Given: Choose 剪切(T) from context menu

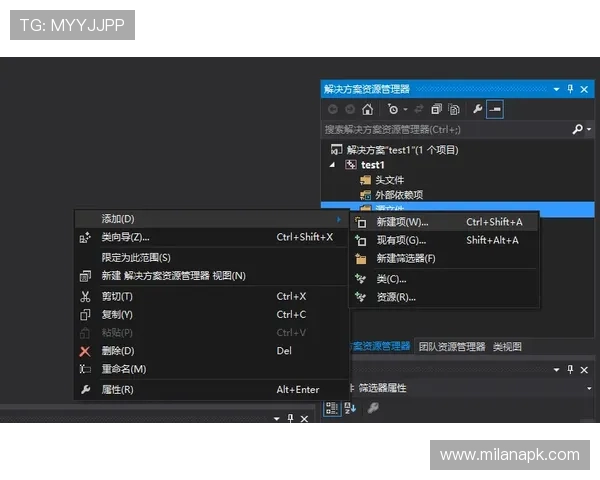Looking at the screenshot, I should click(x=212, y=297).
